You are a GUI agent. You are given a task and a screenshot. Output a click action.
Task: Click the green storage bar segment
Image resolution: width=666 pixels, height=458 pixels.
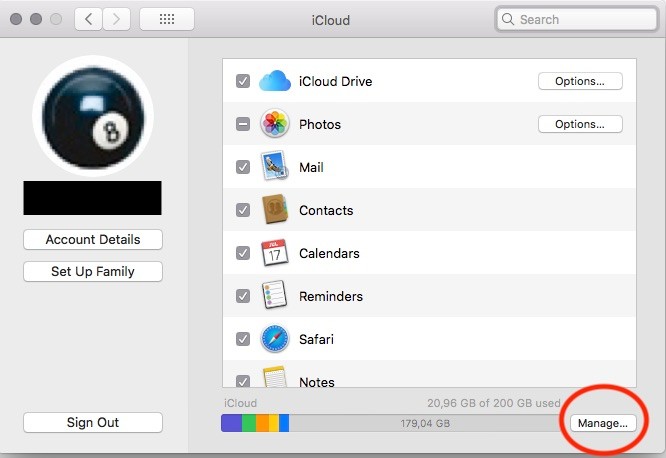coord(249,423)
